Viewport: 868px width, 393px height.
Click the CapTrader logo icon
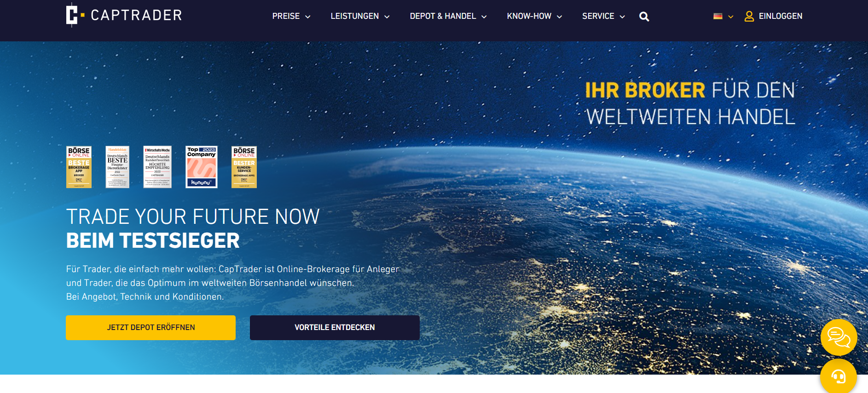(x=74, y=15)
